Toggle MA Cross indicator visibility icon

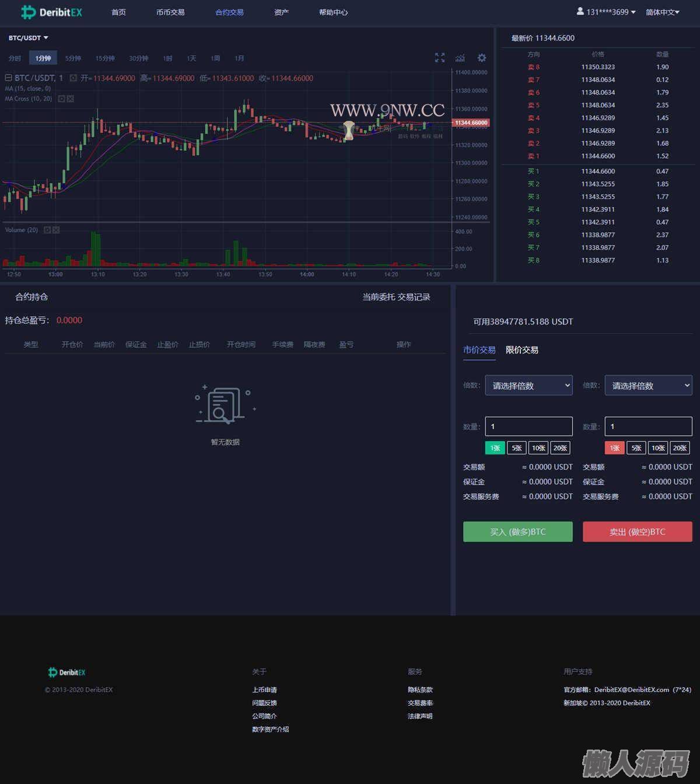point(61,99)
